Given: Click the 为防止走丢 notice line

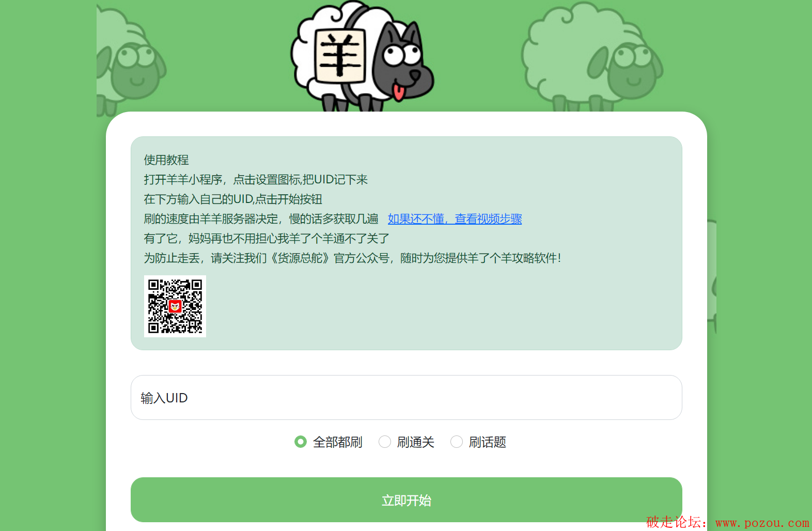Looking at the screenshot, I should coord(352,258).
